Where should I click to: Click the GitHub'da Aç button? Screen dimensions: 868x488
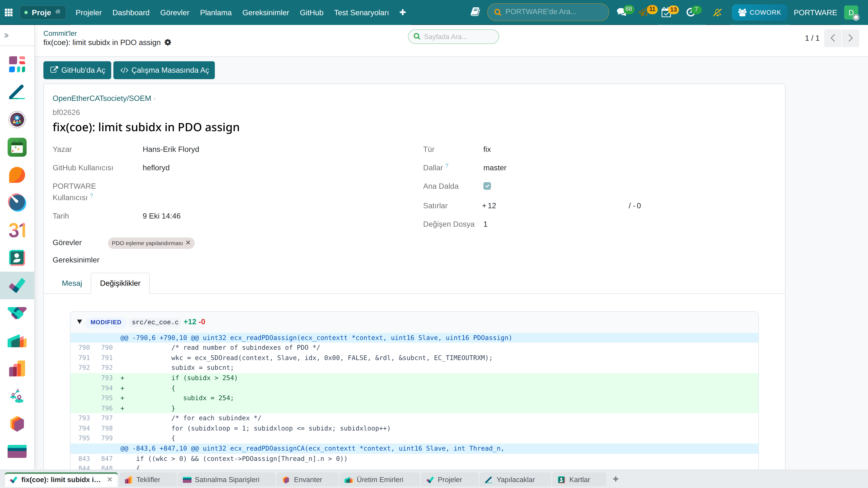pyautogui.click(x=77, y=70)
